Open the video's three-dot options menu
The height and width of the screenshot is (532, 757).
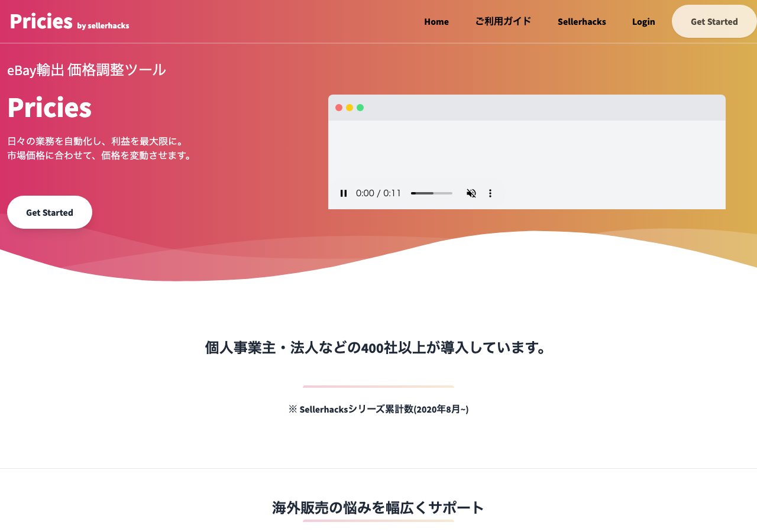coord(490,193)
